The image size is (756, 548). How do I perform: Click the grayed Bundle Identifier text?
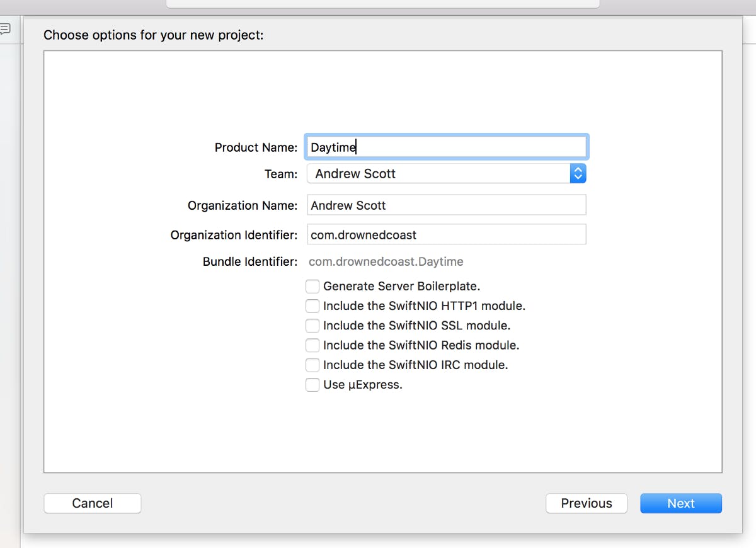[x=386, y=261]
